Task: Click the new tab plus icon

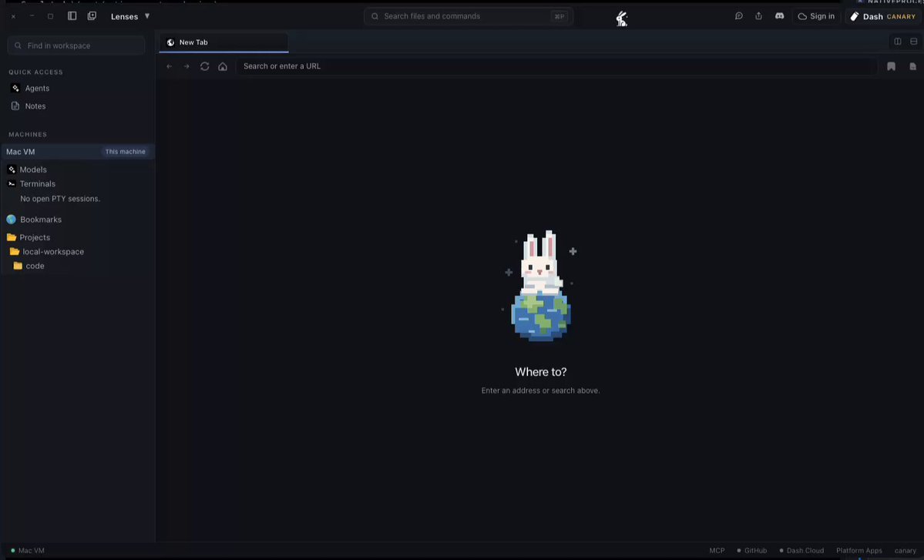Action: [92, 16]
